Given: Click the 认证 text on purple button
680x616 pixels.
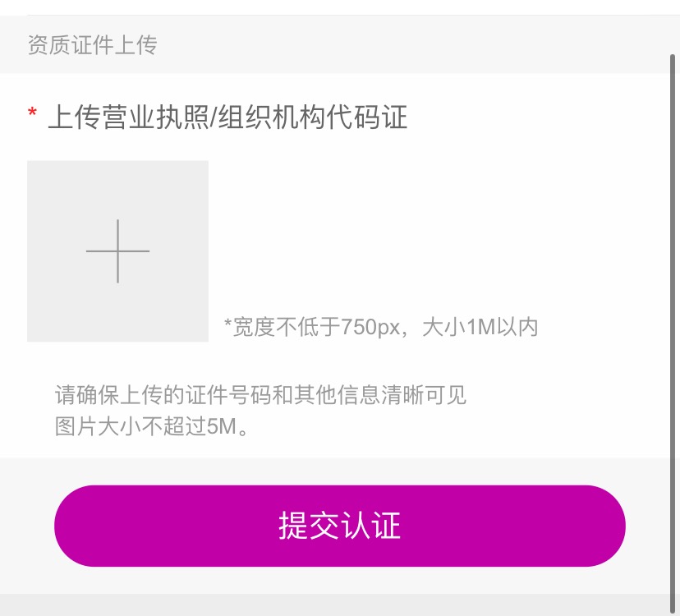Looking at the screenshot, I should coord(370,526).
